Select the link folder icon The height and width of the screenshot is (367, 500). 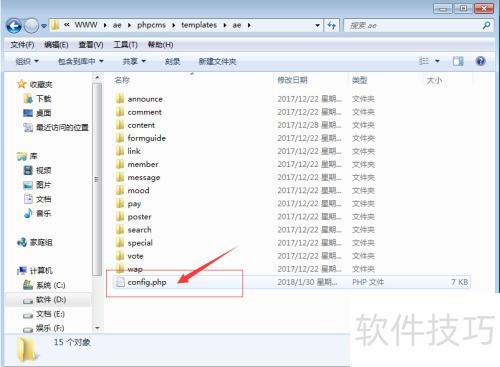click(120, 151)
